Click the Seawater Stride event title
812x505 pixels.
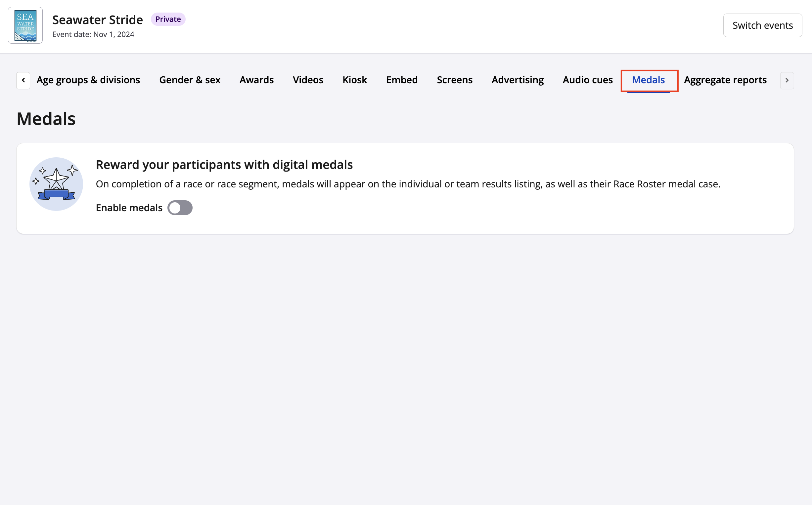(98, 20)
